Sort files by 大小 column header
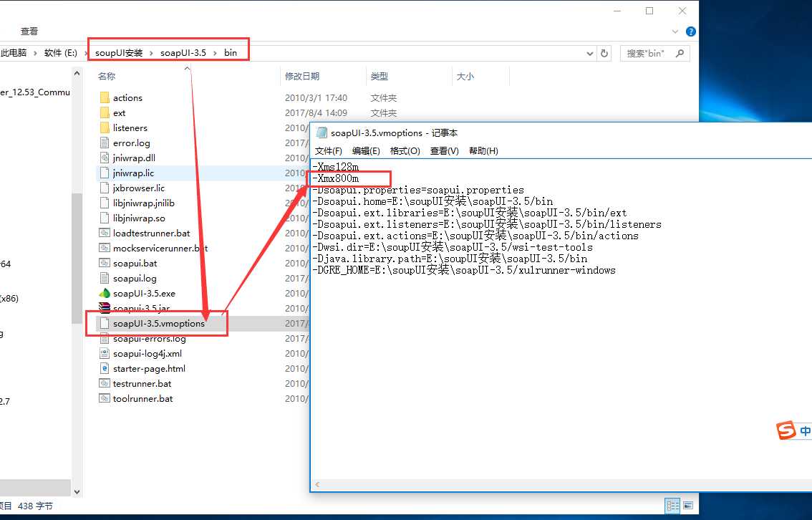The width and height of the screenshot is (812, 520). [x=465, y=76]
